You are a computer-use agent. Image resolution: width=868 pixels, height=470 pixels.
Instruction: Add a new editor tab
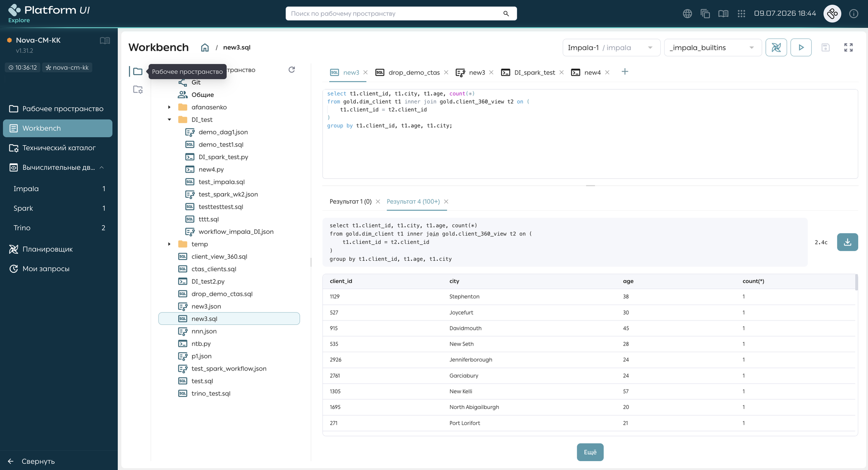(x=625, y=72)
